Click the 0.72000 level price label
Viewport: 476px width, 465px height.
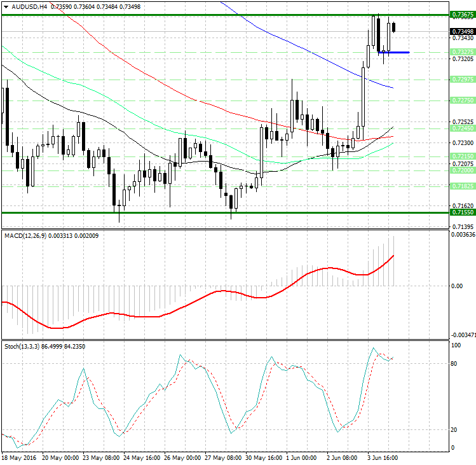[x=463, y=170]
